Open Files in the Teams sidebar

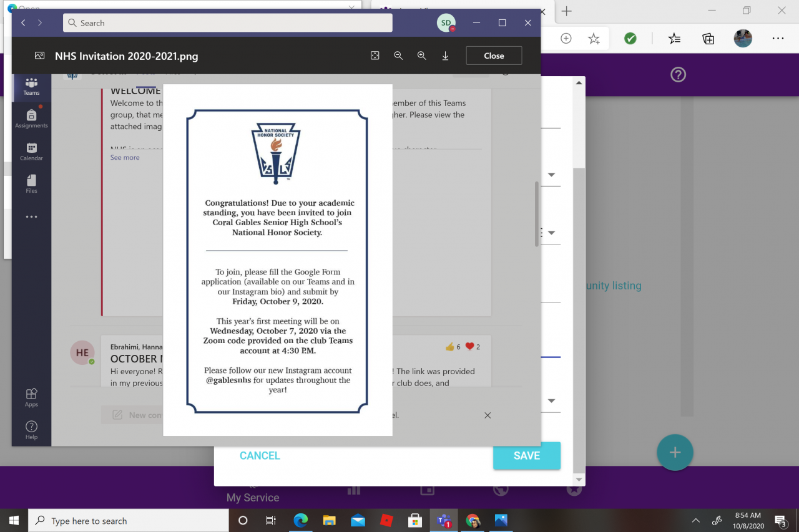click(x=31, y=183)
